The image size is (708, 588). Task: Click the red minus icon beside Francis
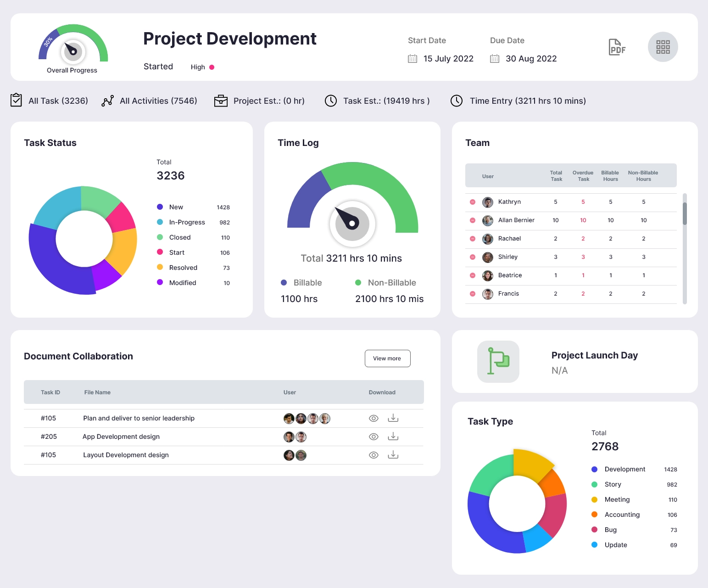coord(473,294)
